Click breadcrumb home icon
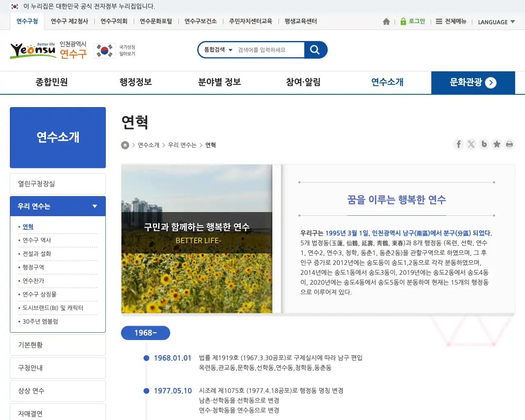Image resolution: width=525 pixels, height=420 pixels. tap(125, 145)
